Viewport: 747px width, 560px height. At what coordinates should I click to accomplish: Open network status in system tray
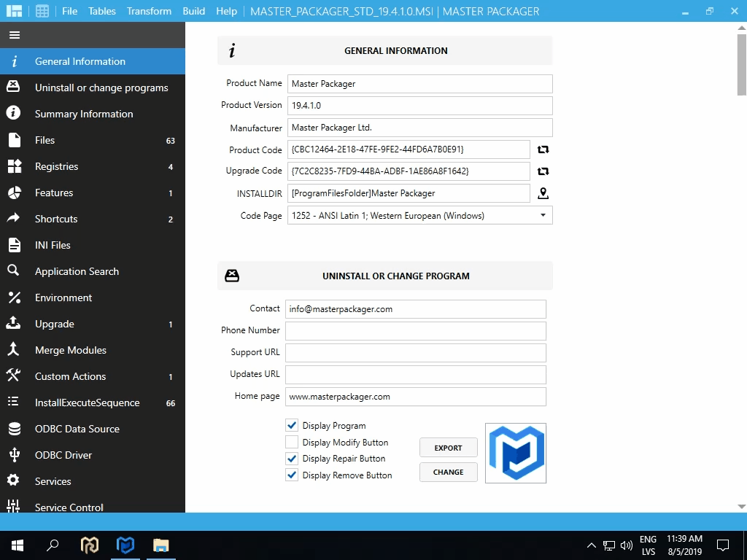point(609,545)
